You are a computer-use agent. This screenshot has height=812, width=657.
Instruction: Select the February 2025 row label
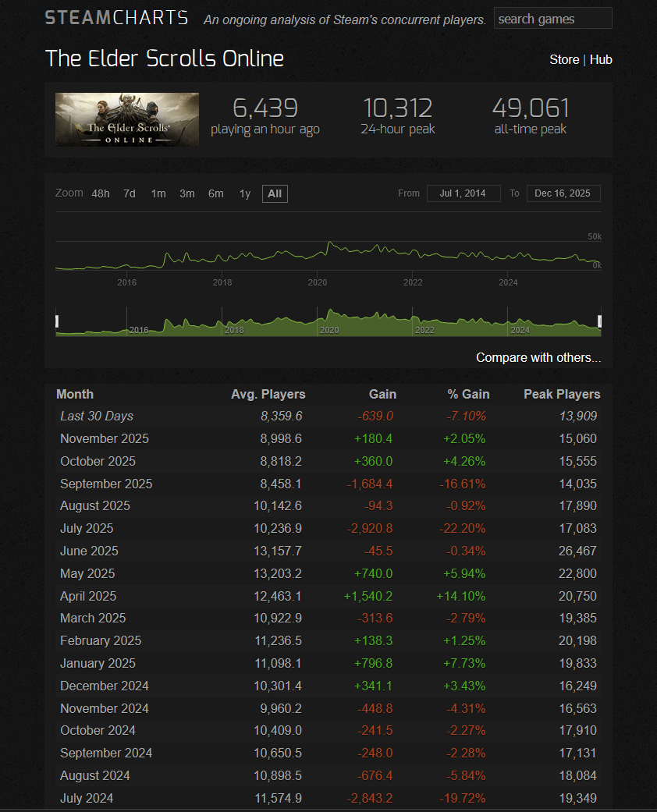tap(101, 640)
